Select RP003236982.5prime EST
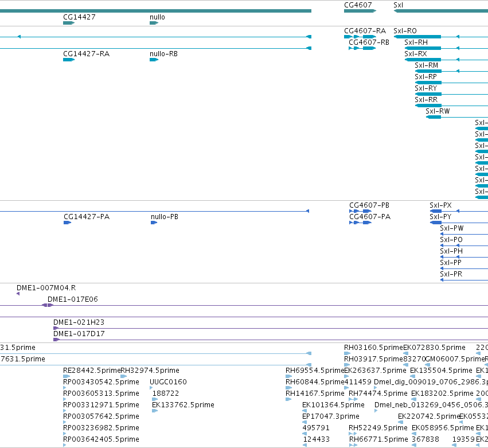Screen dimensions: 488x448 (x=65, y=434)
